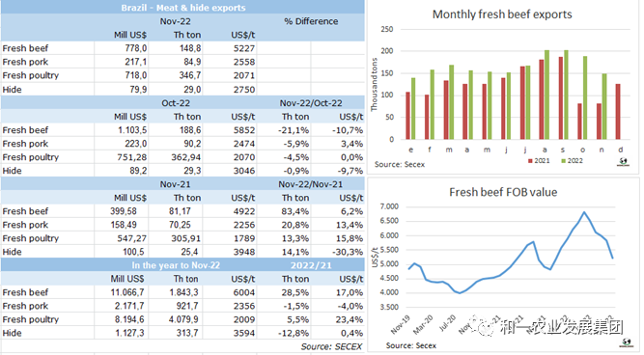This screenshot has width=644, height=355.
Task: Select the Fresh poultry Oct-22 value 751,28
Action: (x=130, y=157)
